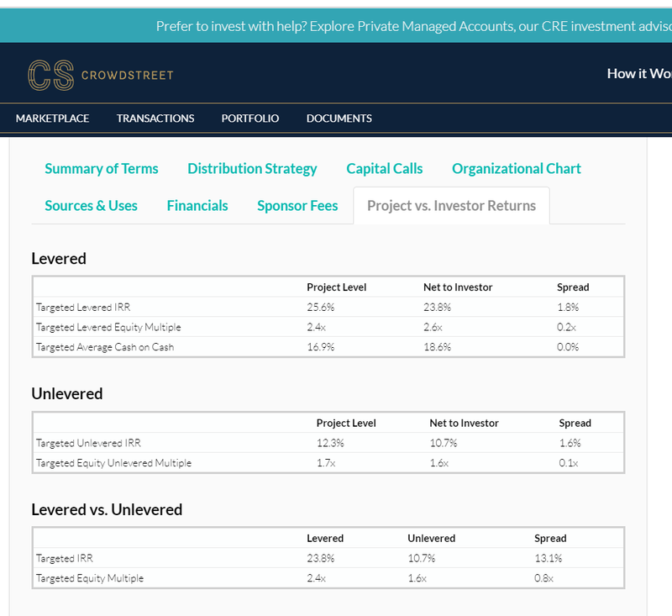Go to the Transactions section
672x616 pixels.
click(x=155, y=118)
